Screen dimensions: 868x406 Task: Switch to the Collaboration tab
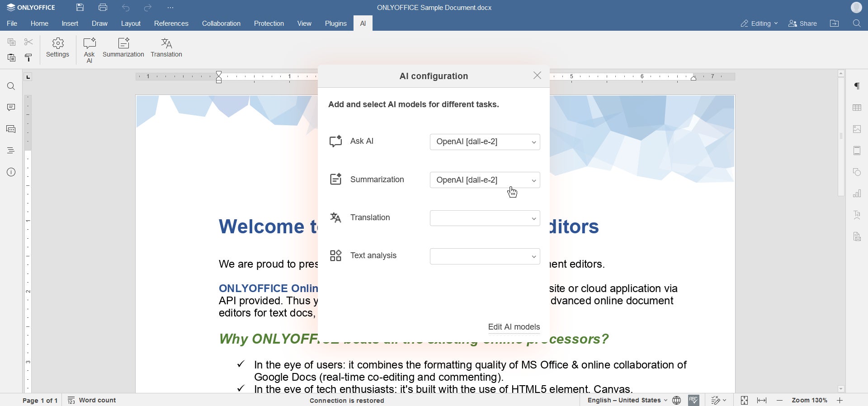pos(222,24)
